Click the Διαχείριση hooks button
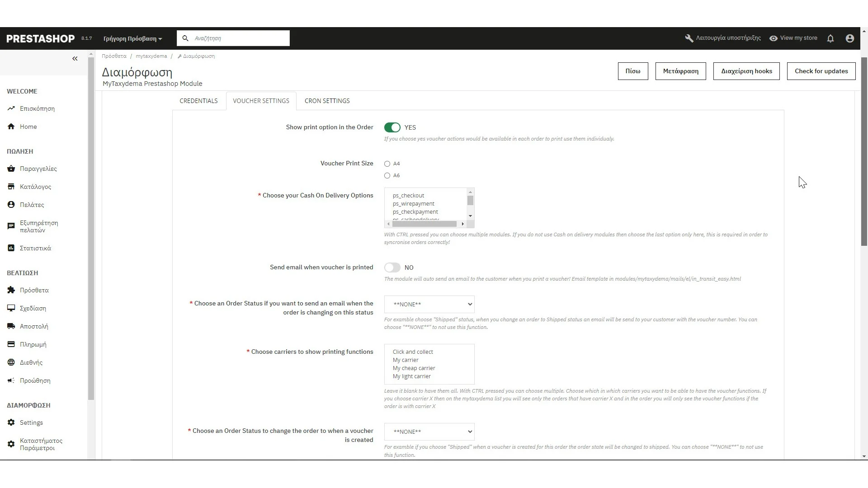Viewport: 868px width, 488px height. 746,71
